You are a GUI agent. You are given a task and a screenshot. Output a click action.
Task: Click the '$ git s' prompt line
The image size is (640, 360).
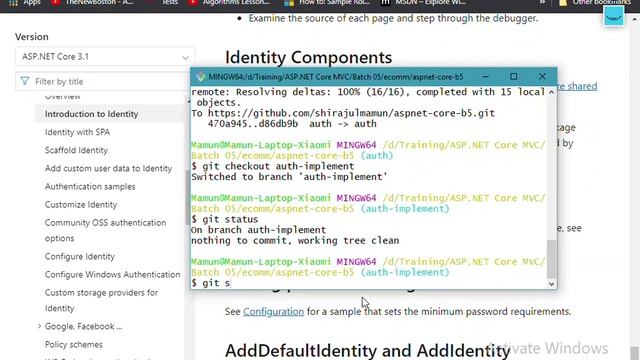click(x=211, y=283)
